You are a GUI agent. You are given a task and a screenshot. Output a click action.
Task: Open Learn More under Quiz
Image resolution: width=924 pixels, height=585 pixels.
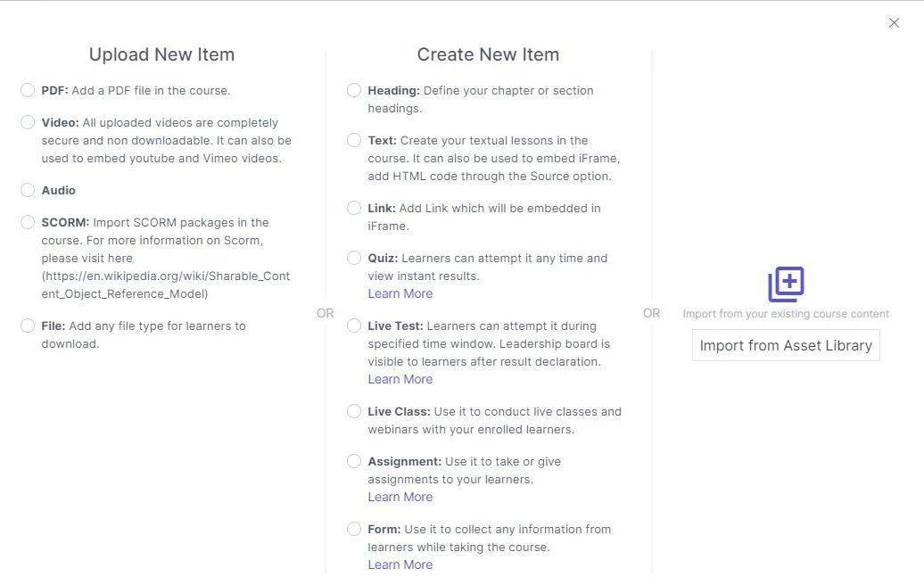pyautogui.click(x=400, y=293)
